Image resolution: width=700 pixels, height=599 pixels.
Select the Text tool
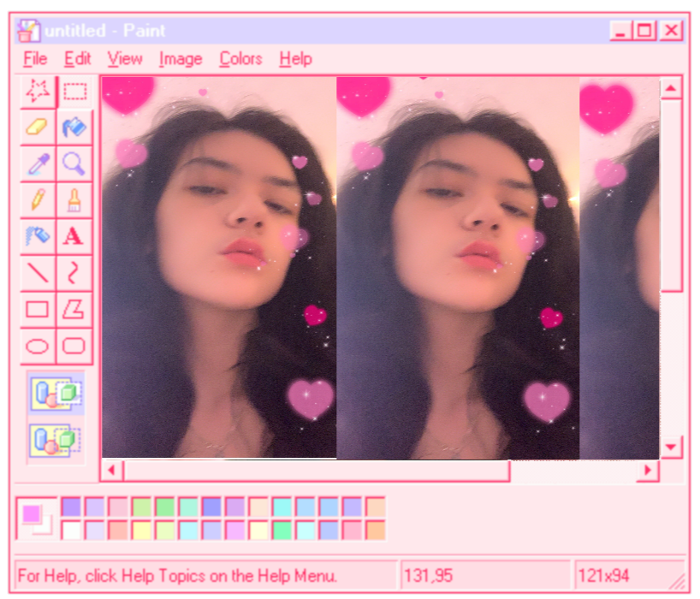75,236
